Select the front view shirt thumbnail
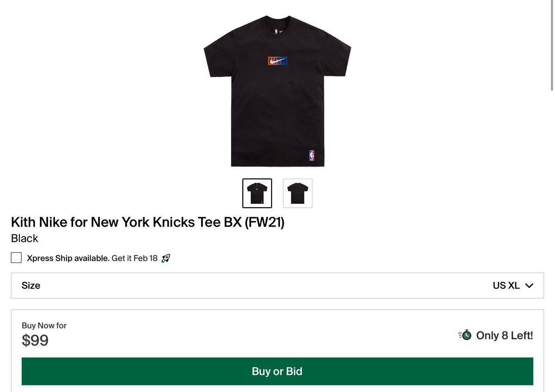 257,193
